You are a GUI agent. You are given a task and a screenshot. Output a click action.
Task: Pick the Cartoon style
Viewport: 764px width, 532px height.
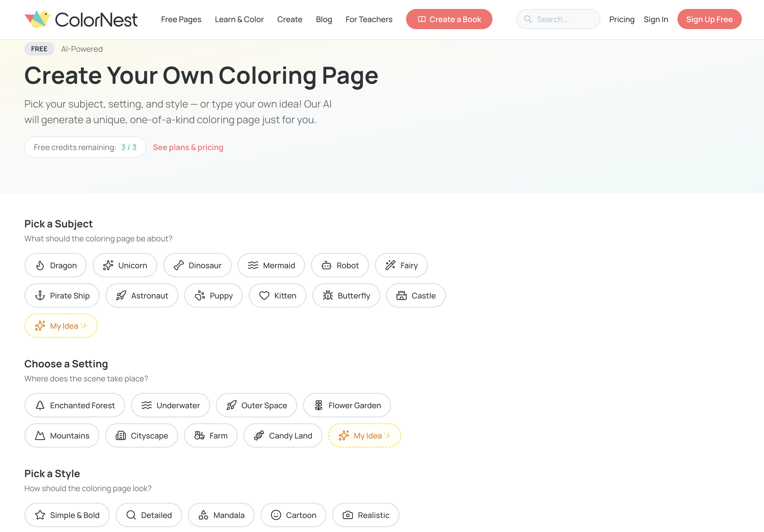293,515
